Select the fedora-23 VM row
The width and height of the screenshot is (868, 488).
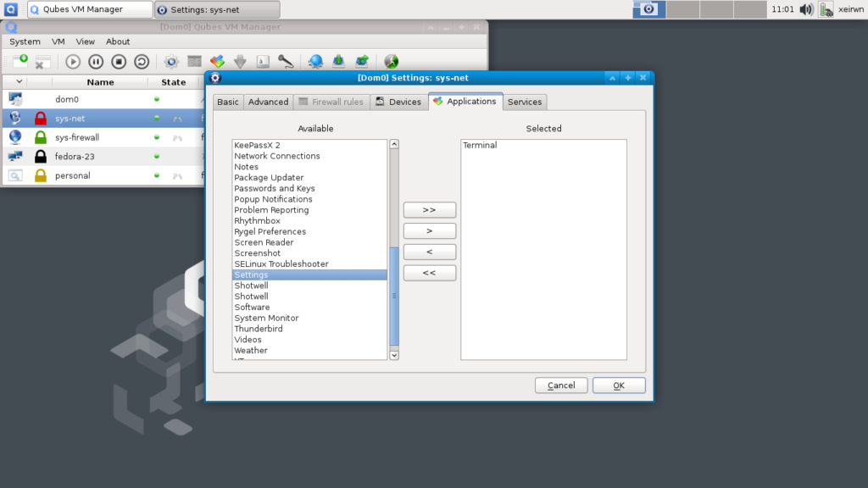[103, 157]
